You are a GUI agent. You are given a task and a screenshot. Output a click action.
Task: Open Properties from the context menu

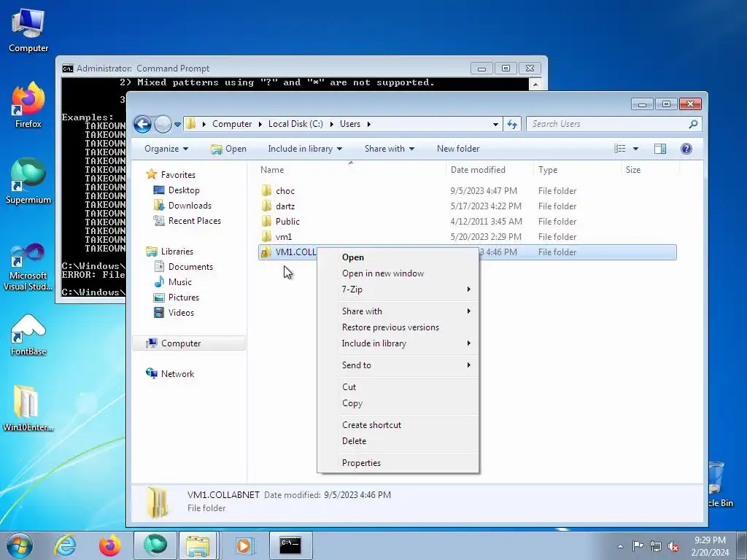click(398, 463)
